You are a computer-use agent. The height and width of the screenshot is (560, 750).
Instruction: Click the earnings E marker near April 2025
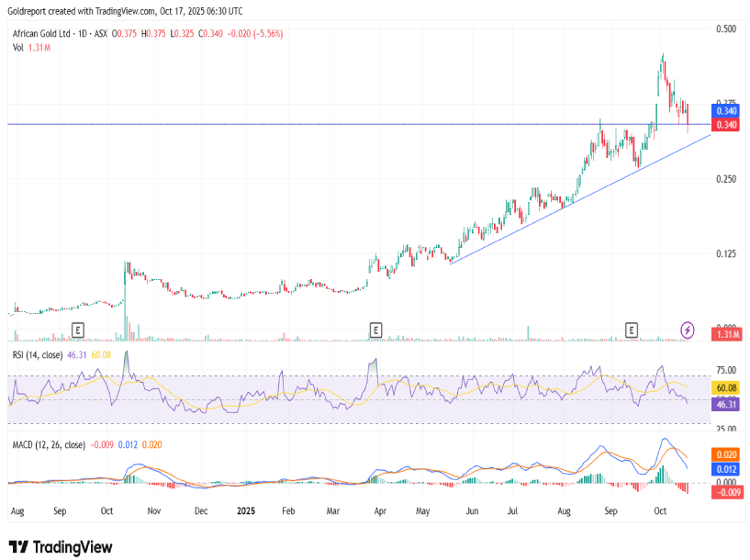coord(375,329)
